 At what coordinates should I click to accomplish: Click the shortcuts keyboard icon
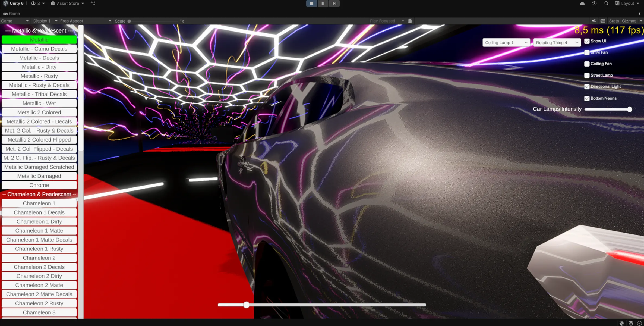603,21
